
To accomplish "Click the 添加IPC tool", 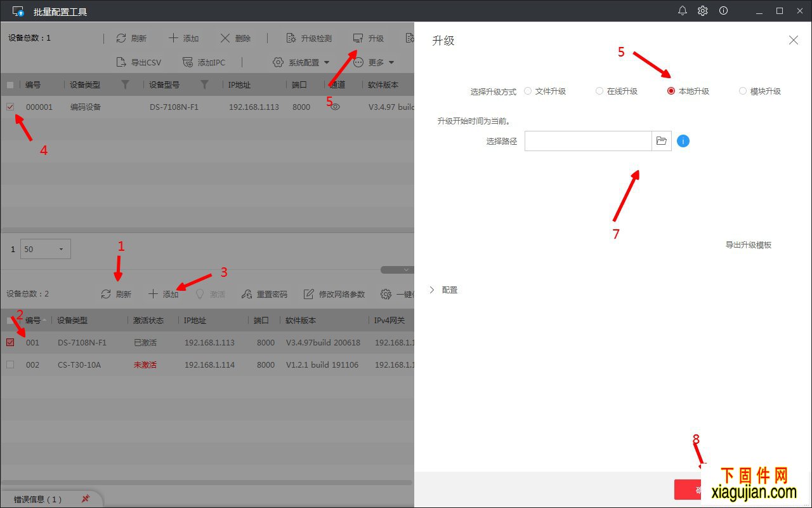I will click(x=204, y=62).
